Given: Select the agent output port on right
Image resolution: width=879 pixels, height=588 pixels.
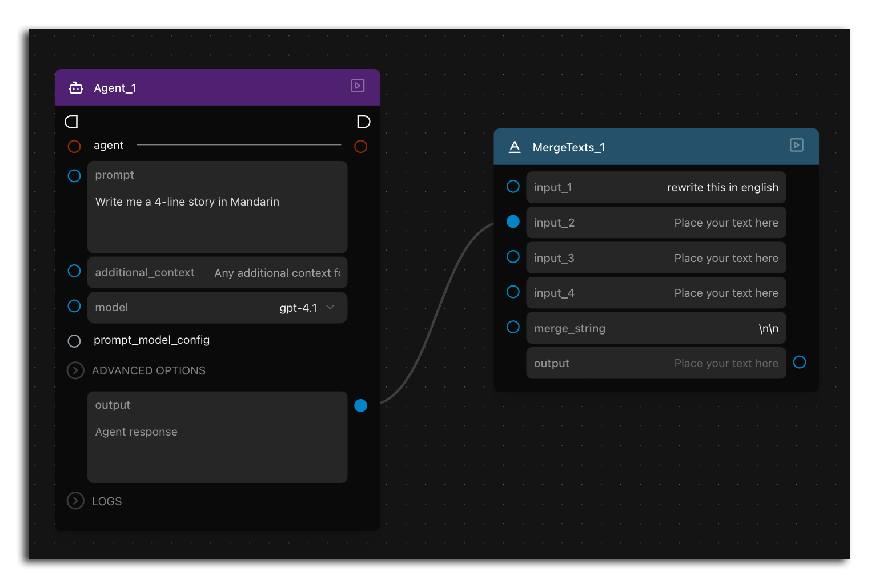Looking at the screenshot, I should (x=360, y=147).
